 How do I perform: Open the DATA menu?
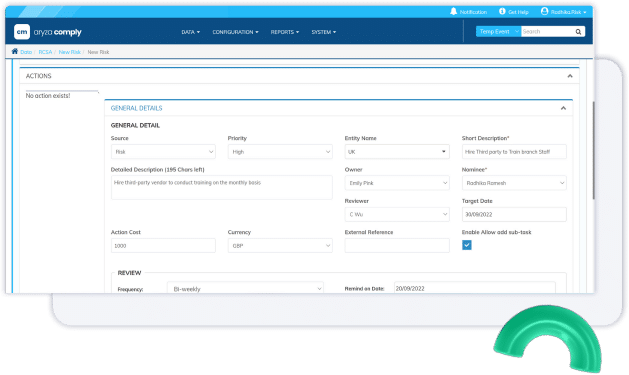tap(191, 32)
